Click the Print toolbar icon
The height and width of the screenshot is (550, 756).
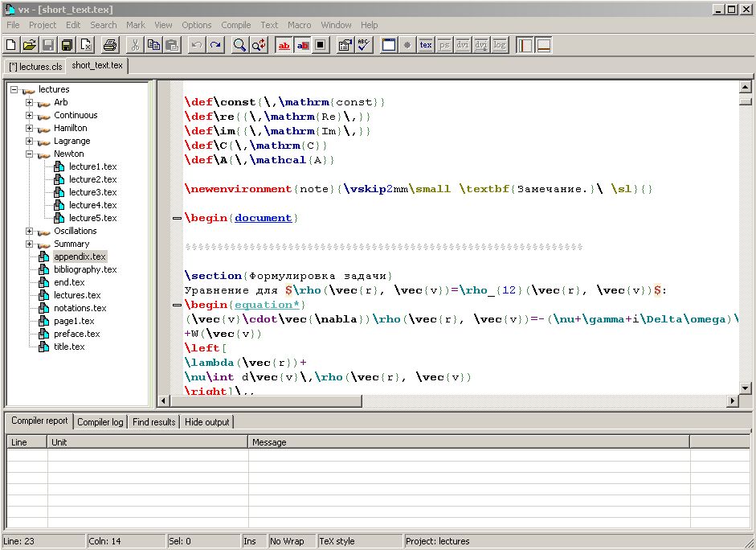pos(110,45)
